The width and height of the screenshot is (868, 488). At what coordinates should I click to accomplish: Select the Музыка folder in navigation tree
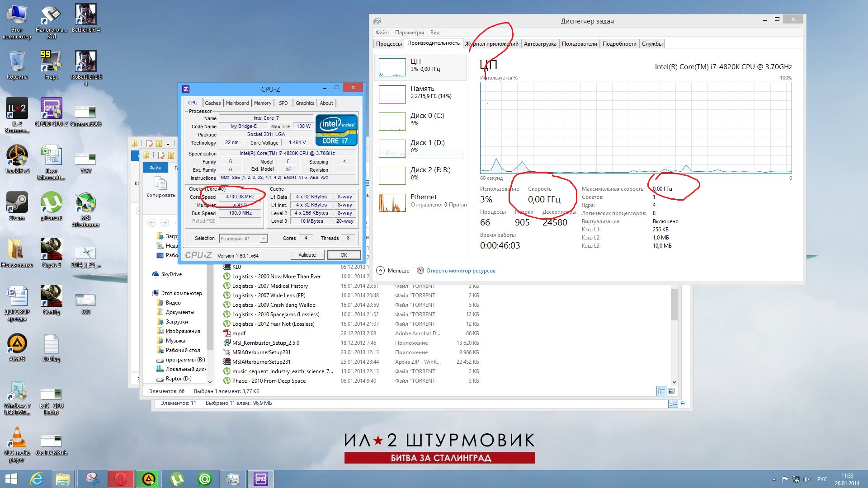pyautogui.click(x=175, y=341)
